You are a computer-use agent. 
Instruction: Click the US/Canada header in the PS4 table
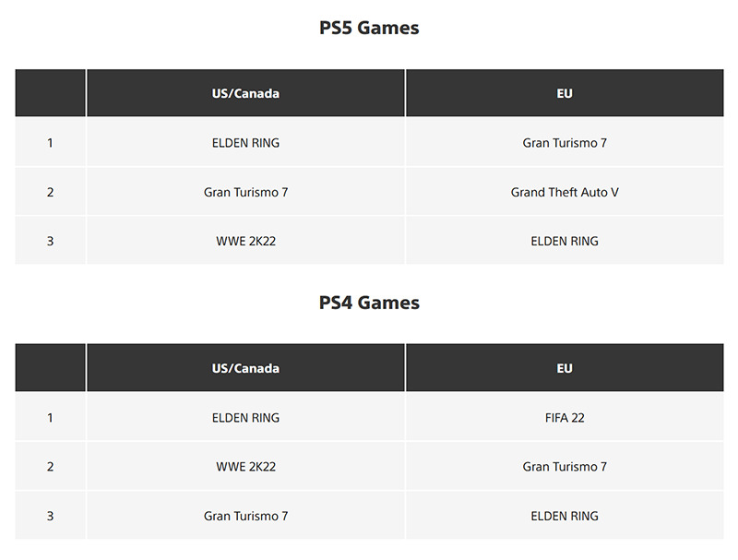click(x=245, y=368)
